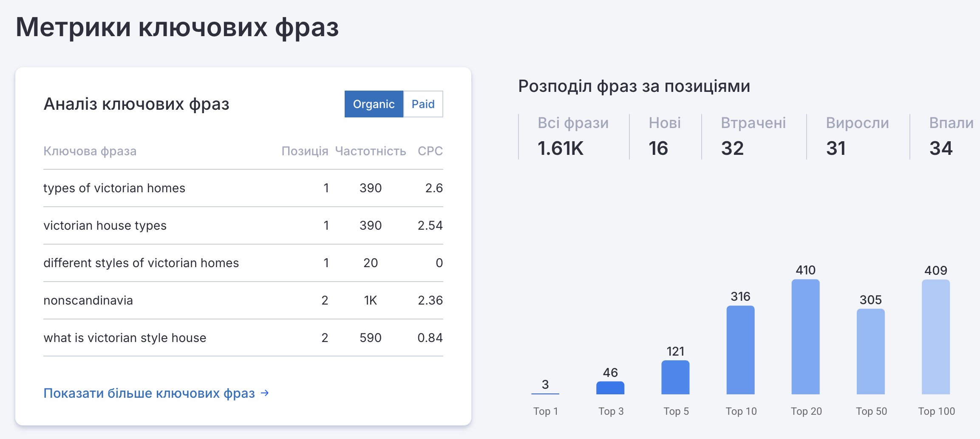The width and height of the screenshot is (980, 439).
Task: Click 'types of victorian homes' keyword row
Action: pos(114,188)
